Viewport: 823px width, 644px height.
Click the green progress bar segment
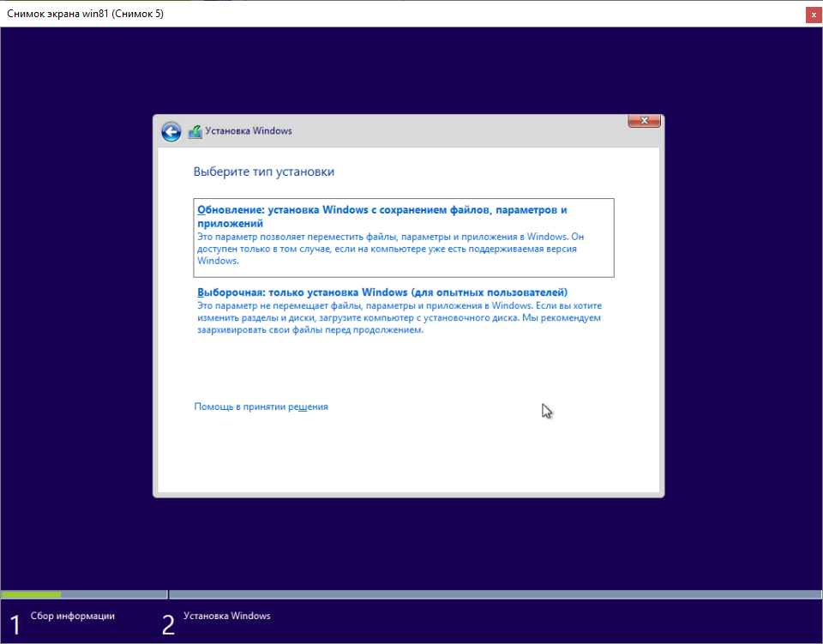point(32,594)
